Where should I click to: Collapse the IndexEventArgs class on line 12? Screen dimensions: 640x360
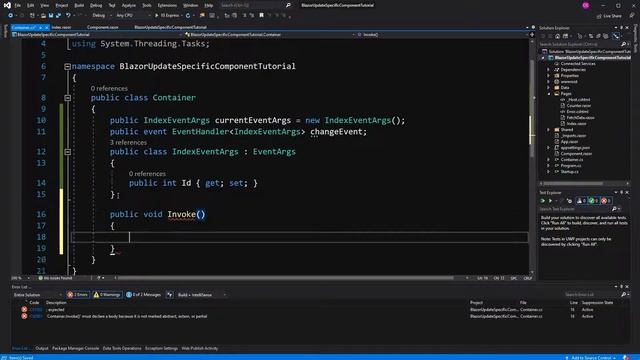[x=67, y=151]
